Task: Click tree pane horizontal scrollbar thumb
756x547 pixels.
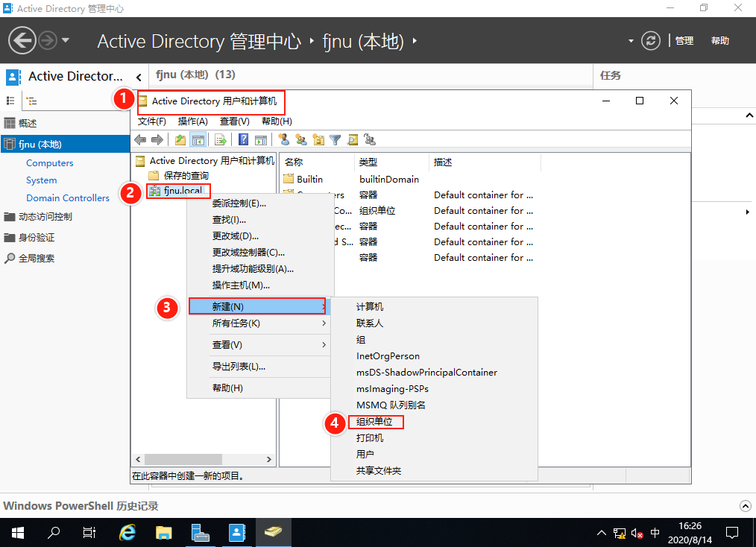Action: (183, 459)
